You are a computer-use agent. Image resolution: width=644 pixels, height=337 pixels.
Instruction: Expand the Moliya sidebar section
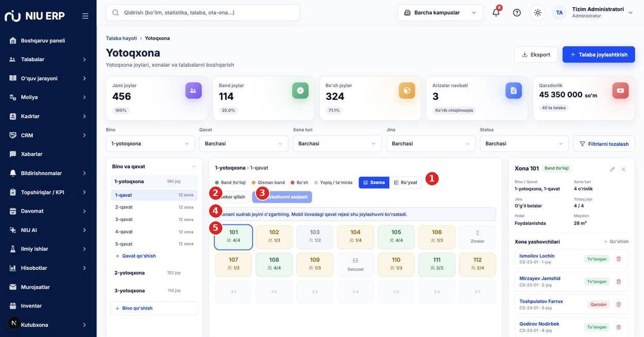pos(48,97)
